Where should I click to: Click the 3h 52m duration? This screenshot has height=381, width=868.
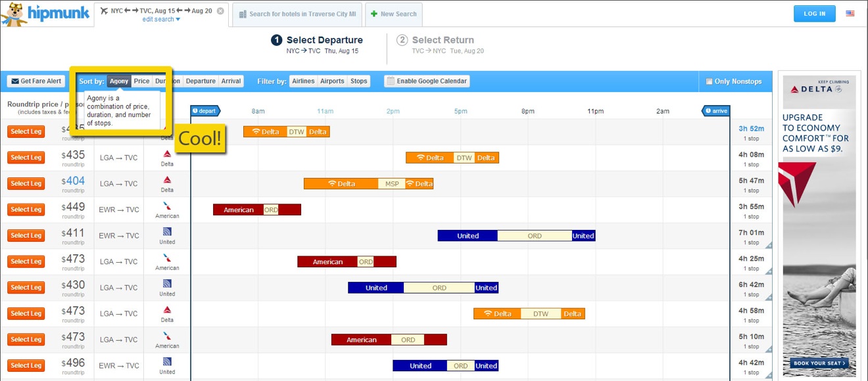coord(751,129)
